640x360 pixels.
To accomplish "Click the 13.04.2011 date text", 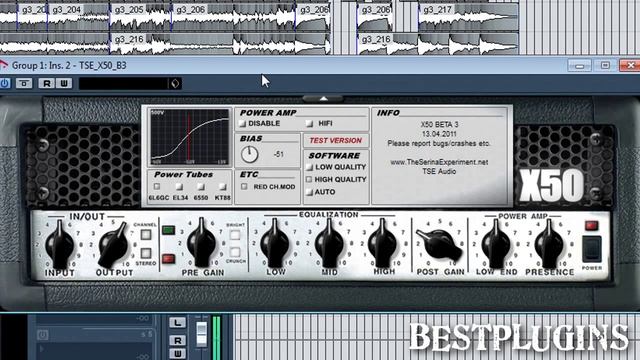I will 439,134.
